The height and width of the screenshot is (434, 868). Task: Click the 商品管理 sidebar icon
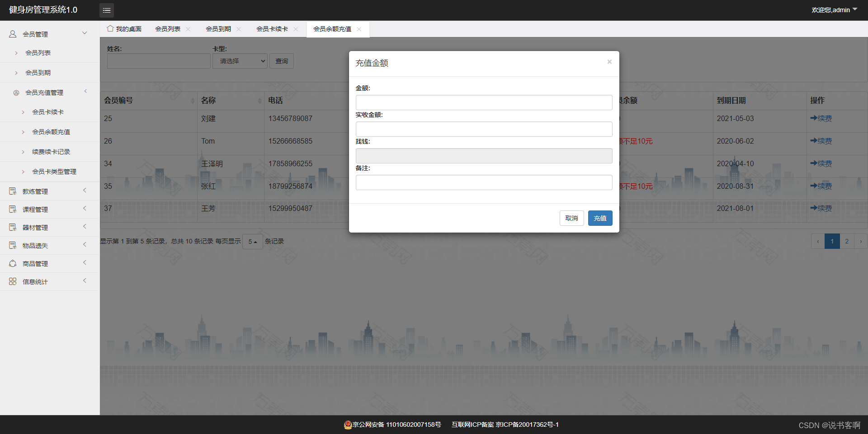click(13, 264)
